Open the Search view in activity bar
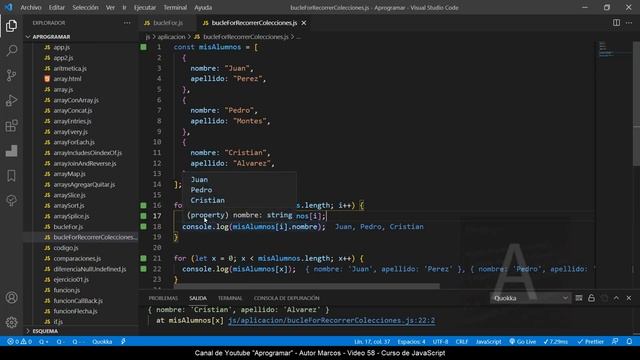 click(11, 51)
